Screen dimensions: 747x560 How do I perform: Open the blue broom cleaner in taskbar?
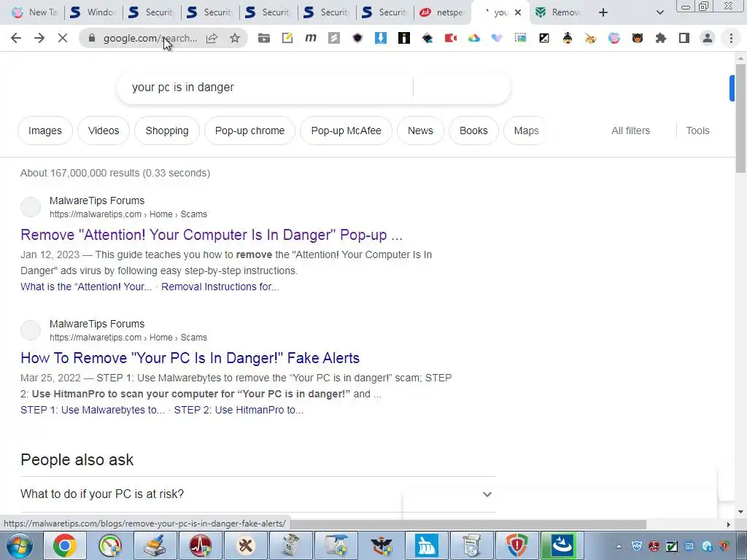point(426,545)
